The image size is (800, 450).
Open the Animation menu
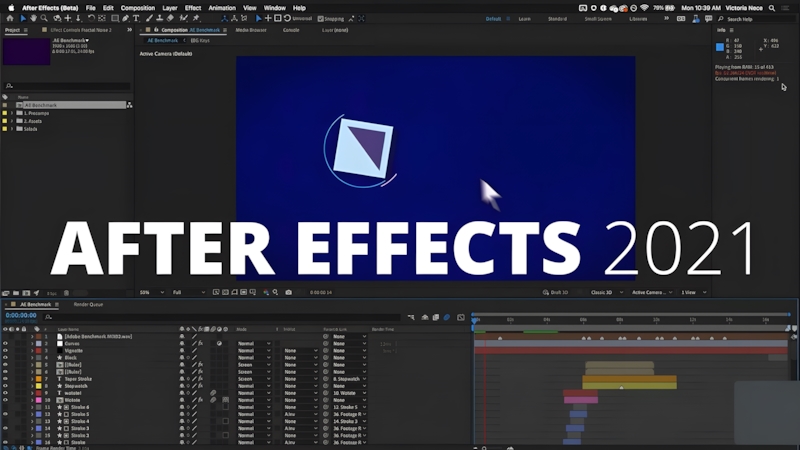(x=222, y=8)
